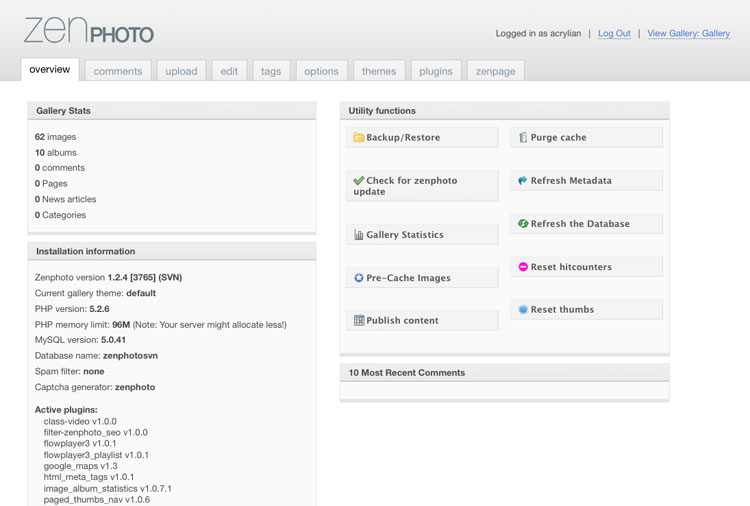This screenshot has width=750, height=506.
Task: Click the Active plugins: heading
Action: tap(66, 410)
